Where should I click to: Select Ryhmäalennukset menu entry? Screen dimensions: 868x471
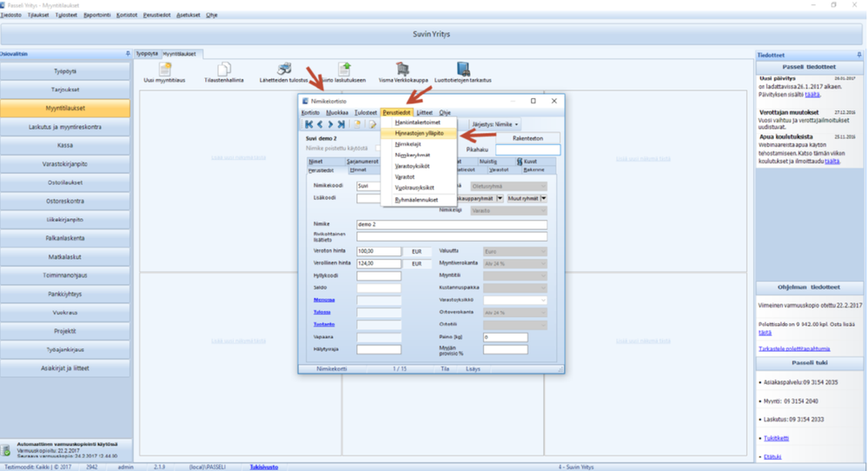pos(419,200)
